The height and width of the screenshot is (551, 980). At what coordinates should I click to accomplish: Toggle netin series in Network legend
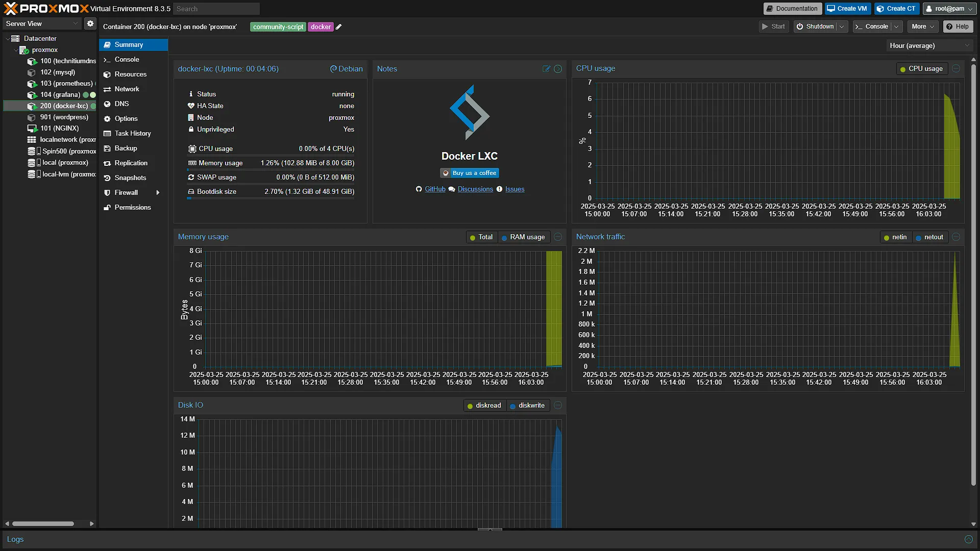895,237
